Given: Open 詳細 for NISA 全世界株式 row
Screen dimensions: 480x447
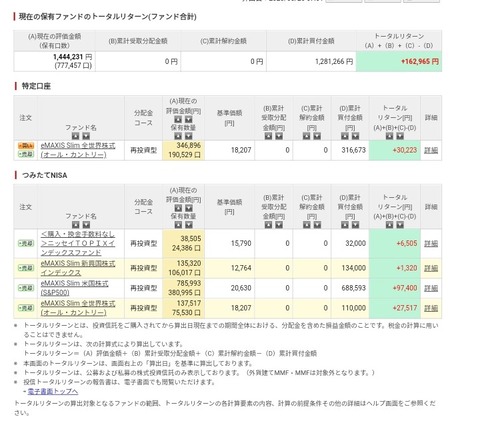Looking at the screenshot, I should pos(431,308).
